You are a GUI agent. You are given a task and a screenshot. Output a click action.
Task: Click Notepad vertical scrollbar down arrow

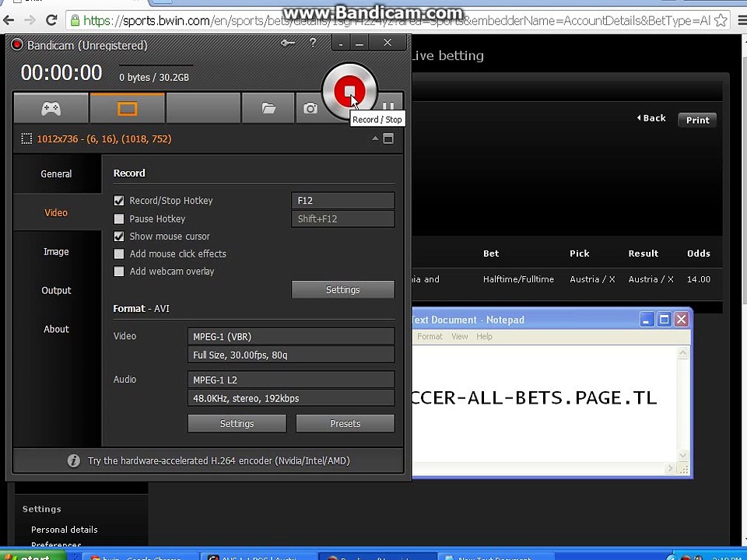click(682, 455)
